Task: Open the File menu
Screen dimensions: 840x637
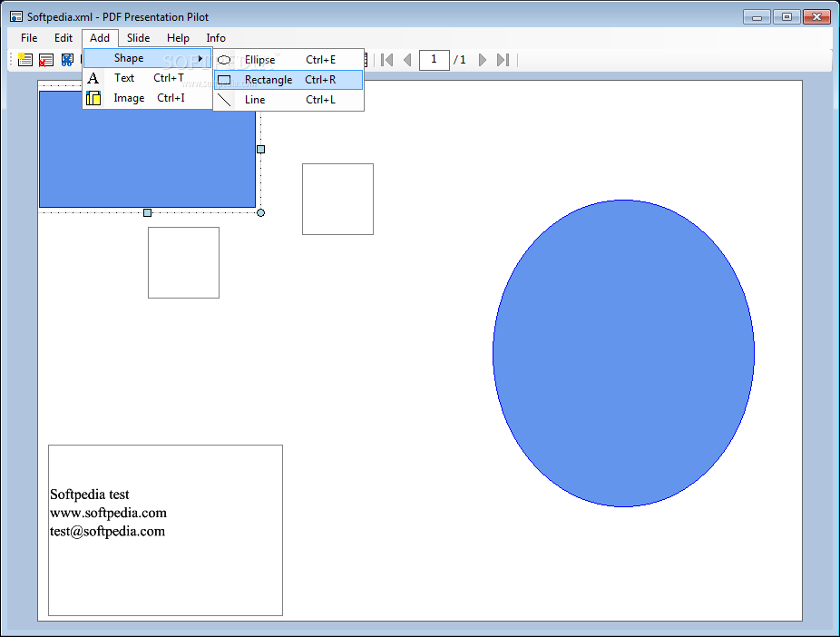Action: [29, 38]
